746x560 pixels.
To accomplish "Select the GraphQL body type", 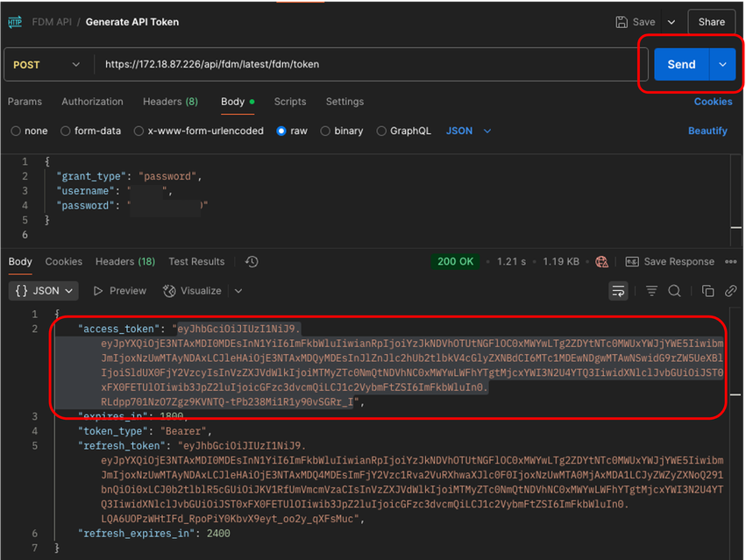I will (x=381, y=131).
